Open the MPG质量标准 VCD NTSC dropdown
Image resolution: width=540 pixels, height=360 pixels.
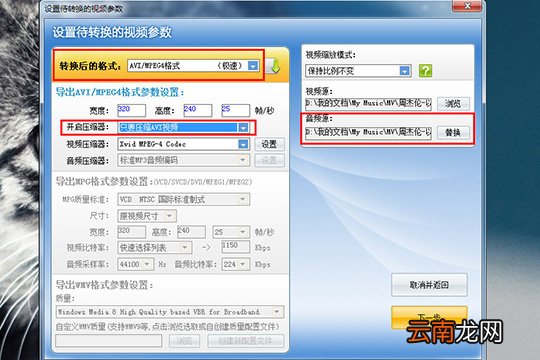coord(184,199)
